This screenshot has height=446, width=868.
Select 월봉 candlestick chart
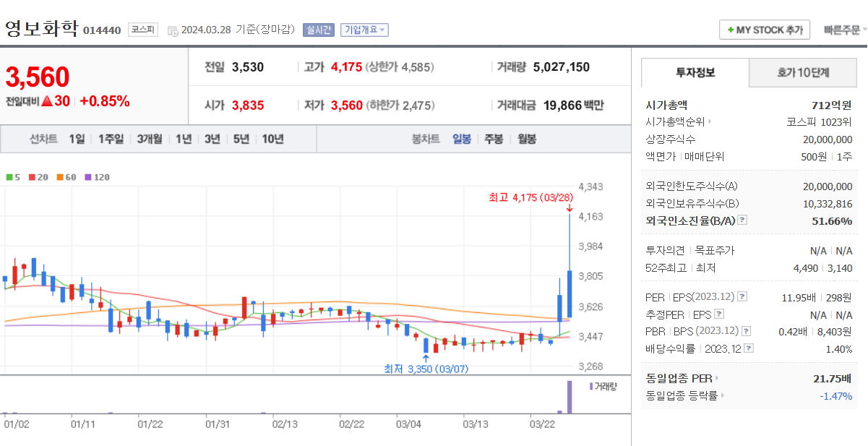[527, 139]
